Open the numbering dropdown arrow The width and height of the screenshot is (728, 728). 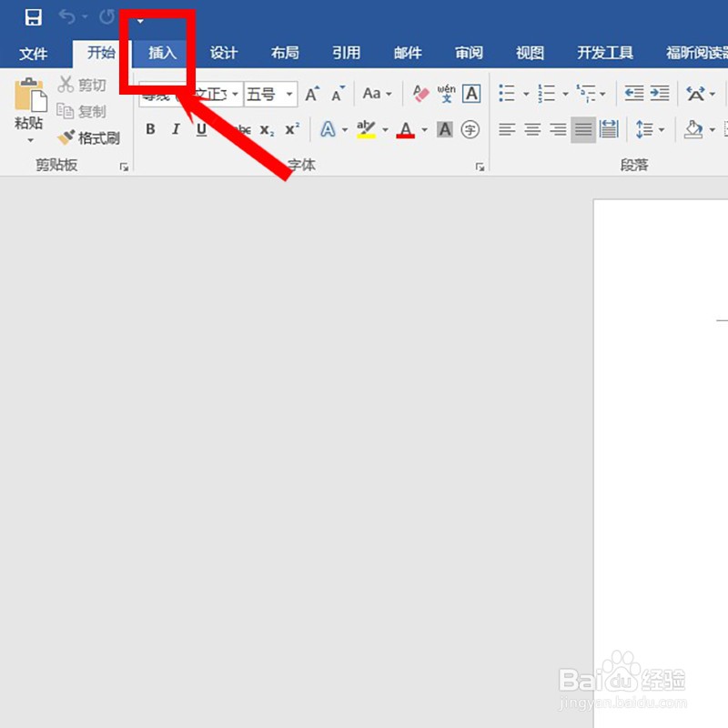point(565,94)
